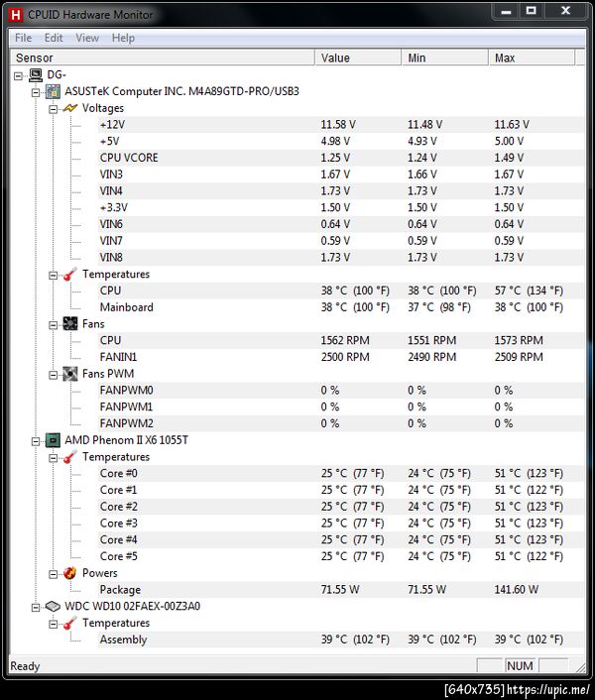Click the WDC hard drive icon
The height and width of the screenshot is (700, 595).
54,606
